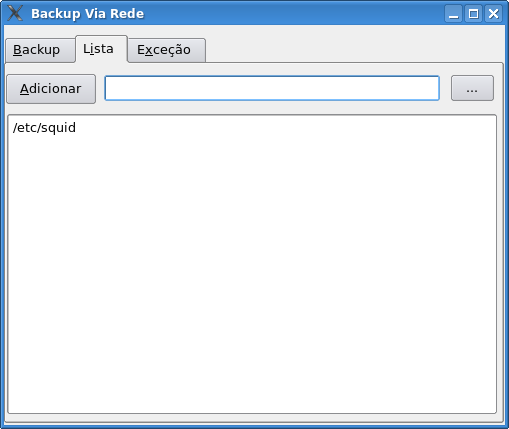Close the Backup Via Rede window
Viewport: 509px width, 429px height.
tap(493, 14)
